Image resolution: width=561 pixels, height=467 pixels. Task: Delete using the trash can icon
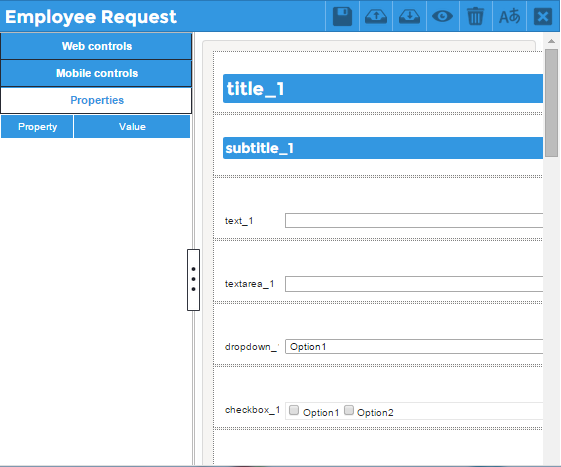(475, 16)
